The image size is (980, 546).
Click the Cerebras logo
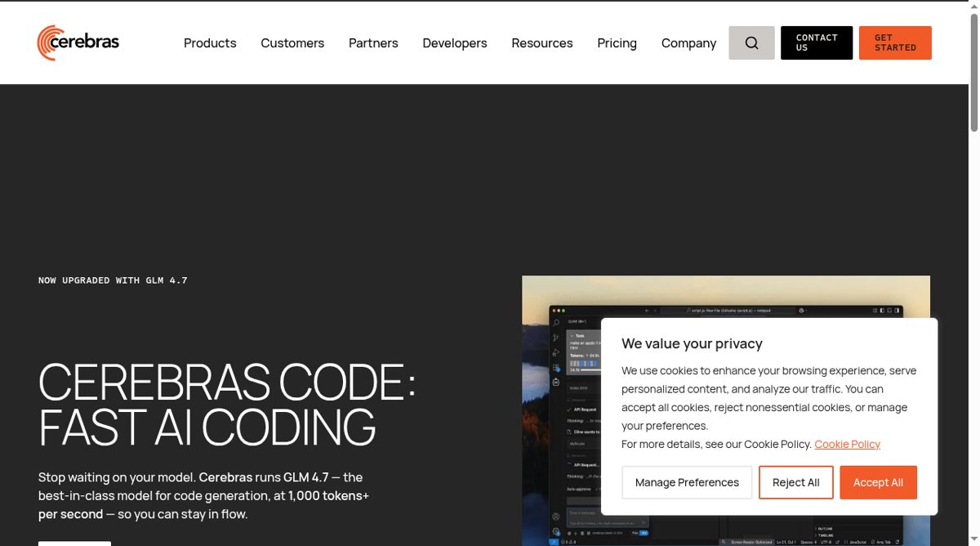click(78, 43)
